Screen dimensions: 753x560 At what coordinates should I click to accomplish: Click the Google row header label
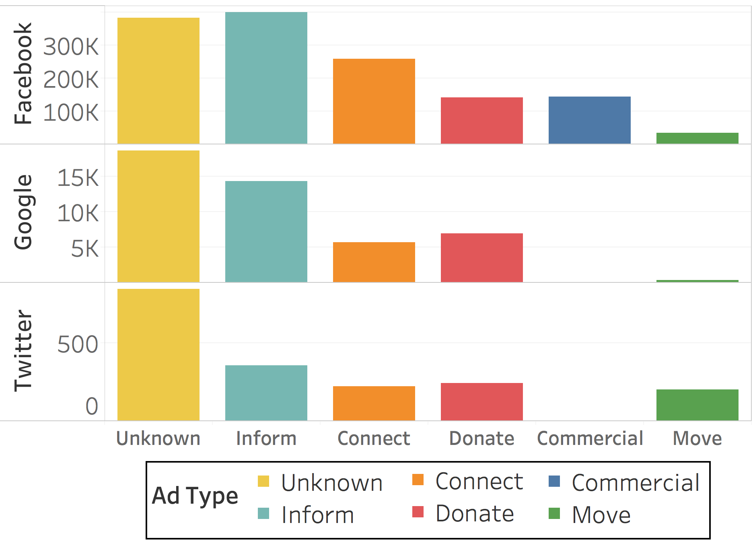[23, 212]
